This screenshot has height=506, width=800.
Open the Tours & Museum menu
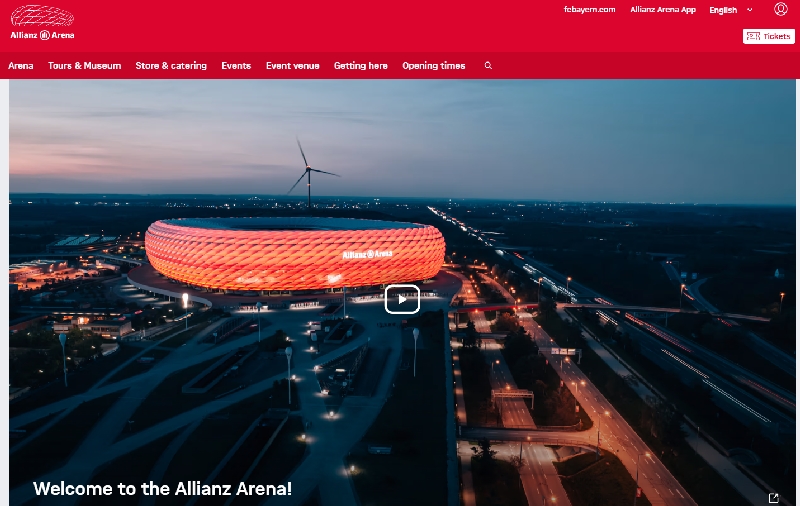click(85, 65)
